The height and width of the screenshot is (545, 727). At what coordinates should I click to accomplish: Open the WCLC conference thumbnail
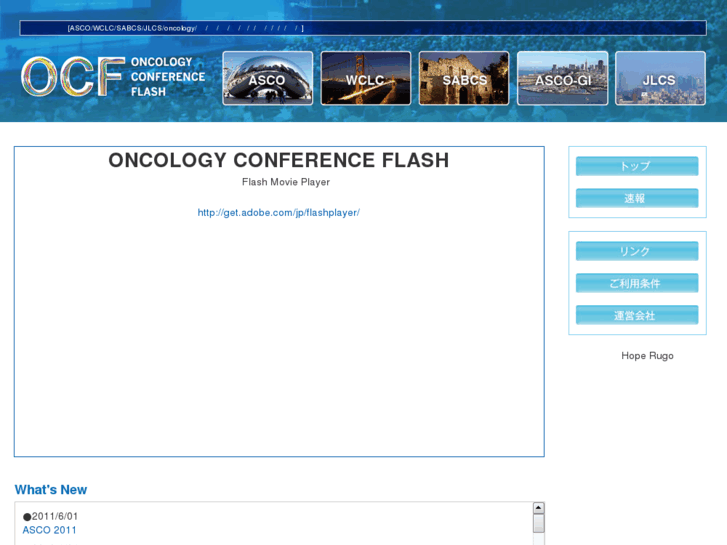(366, 78)
